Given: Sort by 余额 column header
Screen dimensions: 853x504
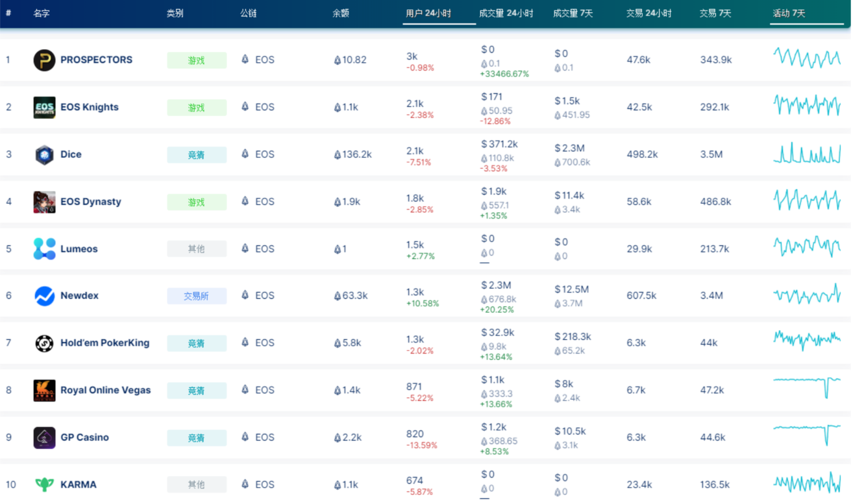Looking at the screenshot, I should pyautogui.click(x=341, y=13).
